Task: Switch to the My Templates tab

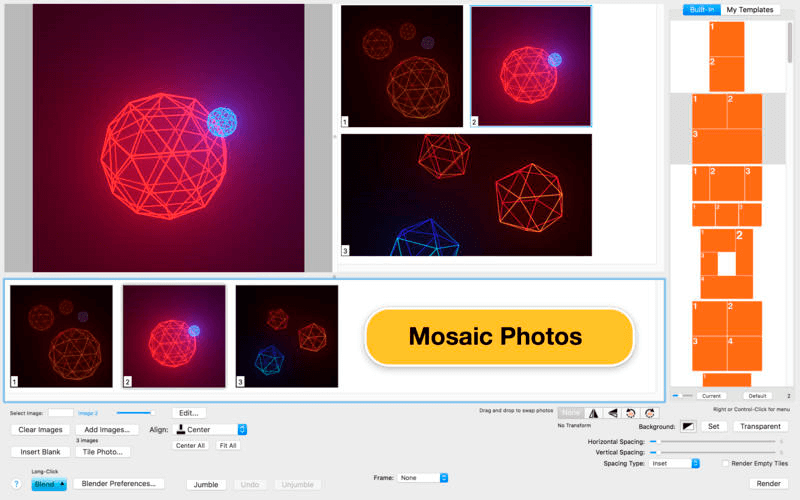Action: [x=749, y=10]
